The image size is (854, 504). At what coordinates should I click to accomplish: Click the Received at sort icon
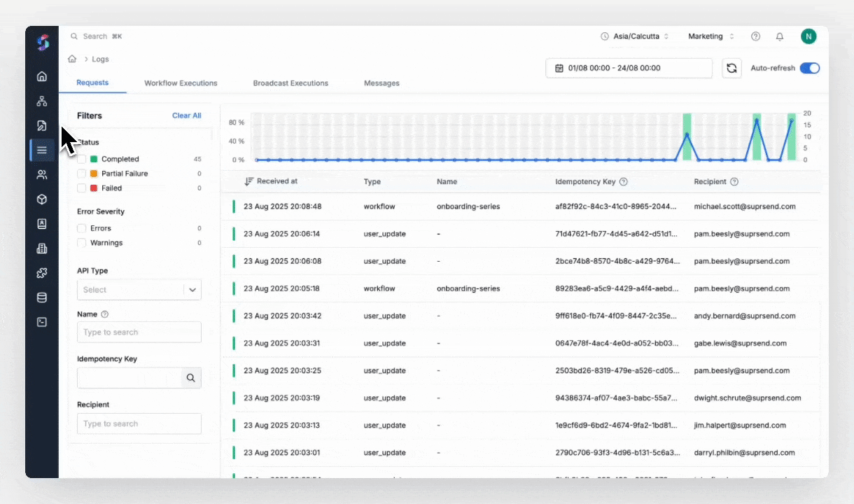pos(248,181)
